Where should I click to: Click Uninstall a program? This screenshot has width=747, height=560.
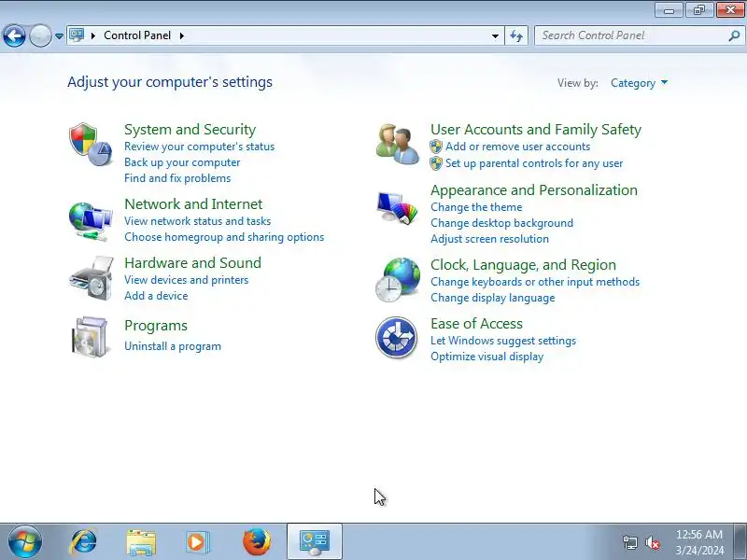tap(173, 346)
